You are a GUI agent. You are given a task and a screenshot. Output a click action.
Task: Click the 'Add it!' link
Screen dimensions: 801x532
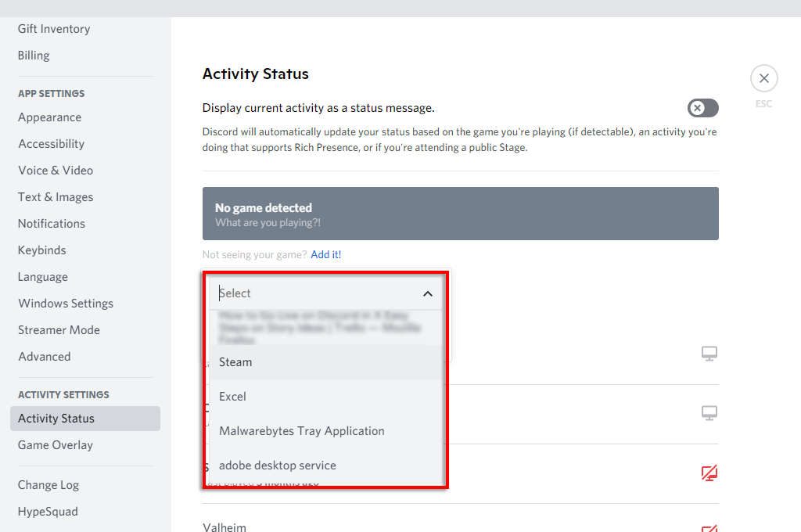(325, 254)
